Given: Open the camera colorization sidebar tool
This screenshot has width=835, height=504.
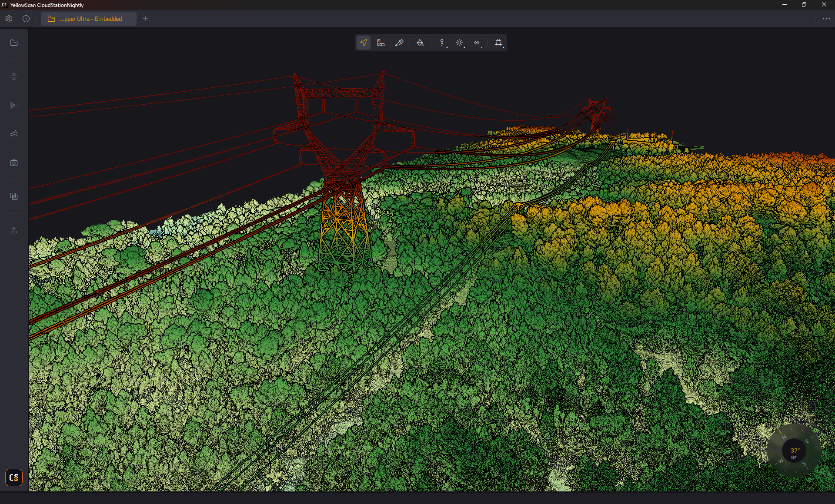Looking at the screenshot, I should click(x=14, y=162).
